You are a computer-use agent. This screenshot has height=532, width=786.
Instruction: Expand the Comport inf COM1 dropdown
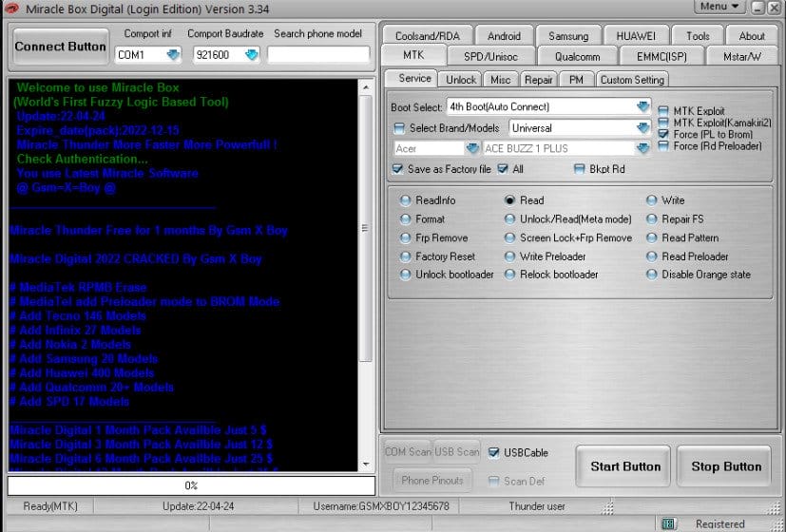[x=173, y=54]
